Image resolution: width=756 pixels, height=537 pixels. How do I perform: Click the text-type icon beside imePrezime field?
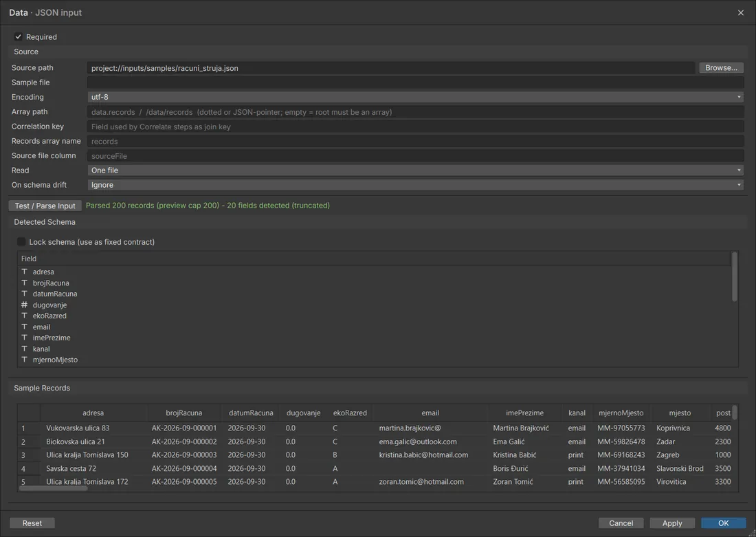(24, 338)
